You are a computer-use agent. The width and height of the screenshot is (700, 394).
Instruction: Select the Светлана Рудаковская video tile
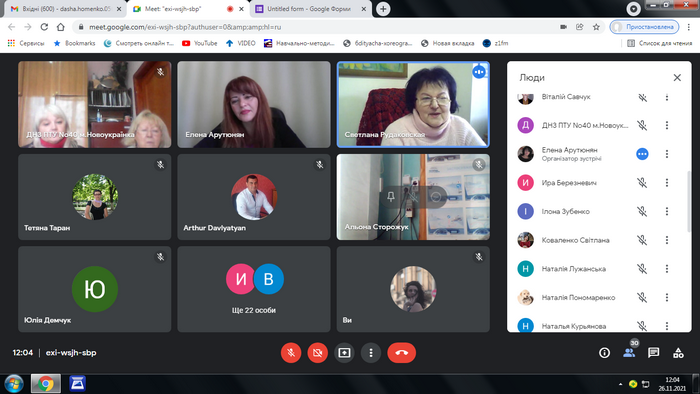413,104
